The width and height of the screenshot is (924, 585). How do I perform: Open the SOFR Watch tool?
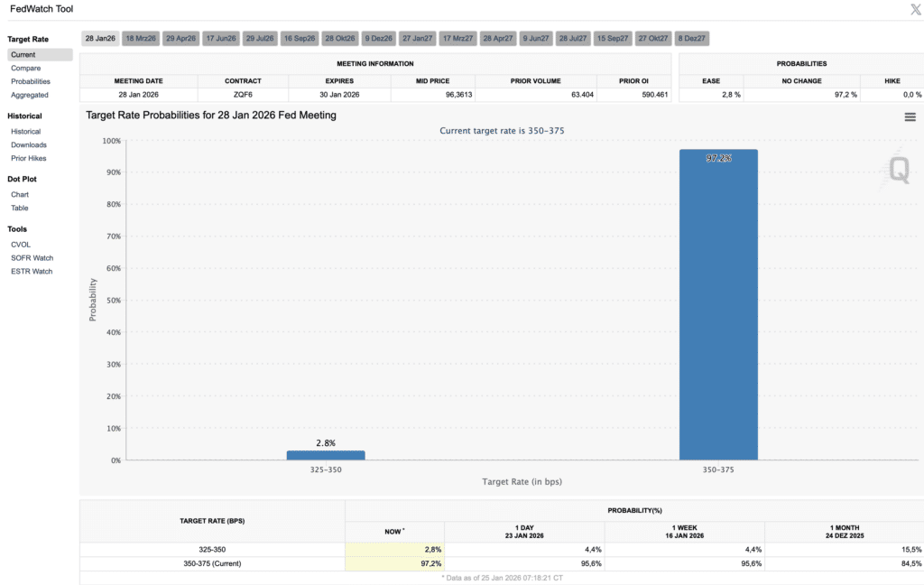tap(32, 258)
